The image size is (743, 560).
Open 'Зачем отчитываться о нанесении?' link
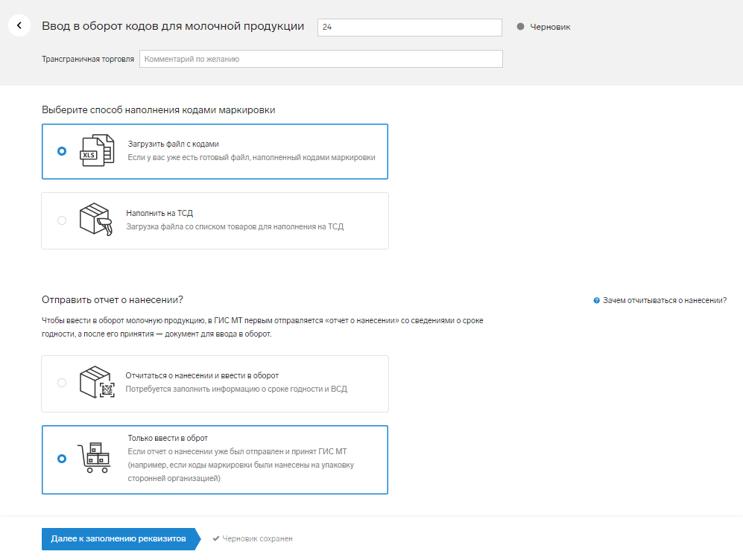(x=664, y=301)
